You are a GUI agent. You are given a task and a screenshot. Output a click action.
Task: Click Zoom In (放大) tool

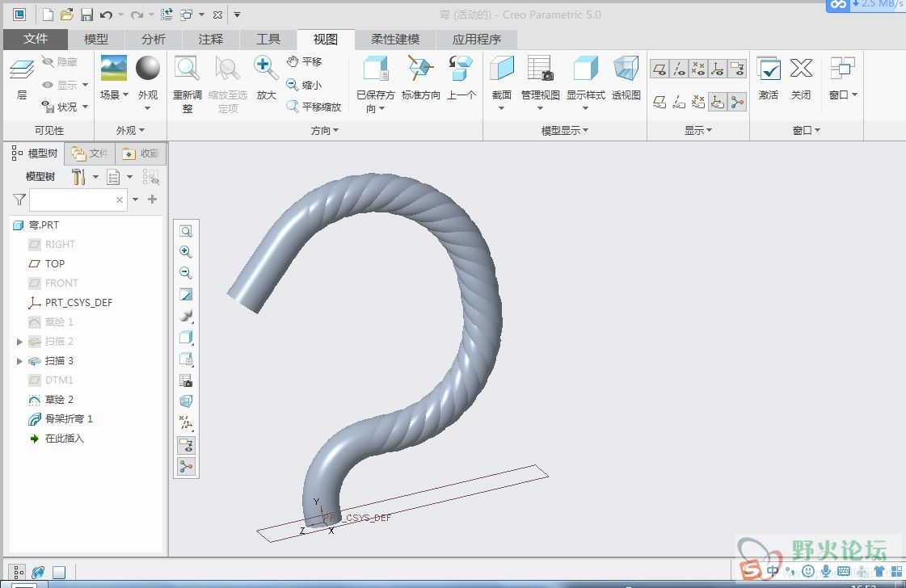(267, 78)
